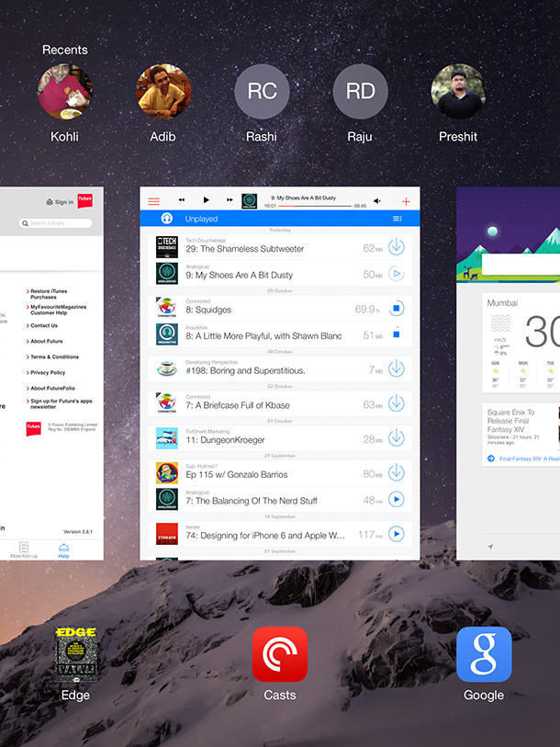
Task: Click the skip back button in Casts
Action: pyautogui.click(x=182, y=200)
